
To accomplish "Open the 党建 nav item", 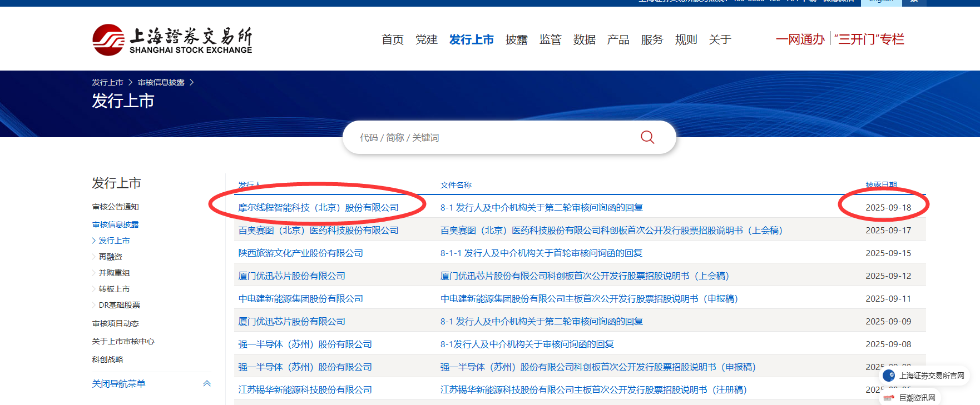I will [427, 39].
